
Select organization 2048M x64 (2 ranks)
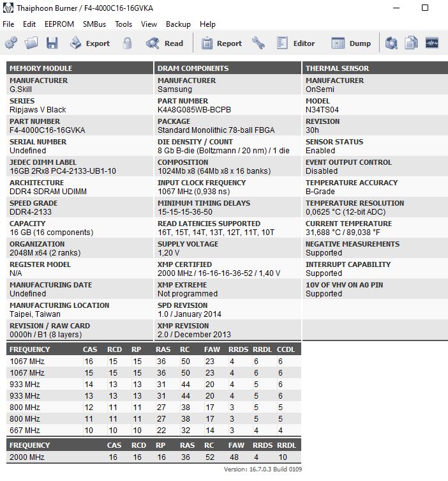(45, 253)
